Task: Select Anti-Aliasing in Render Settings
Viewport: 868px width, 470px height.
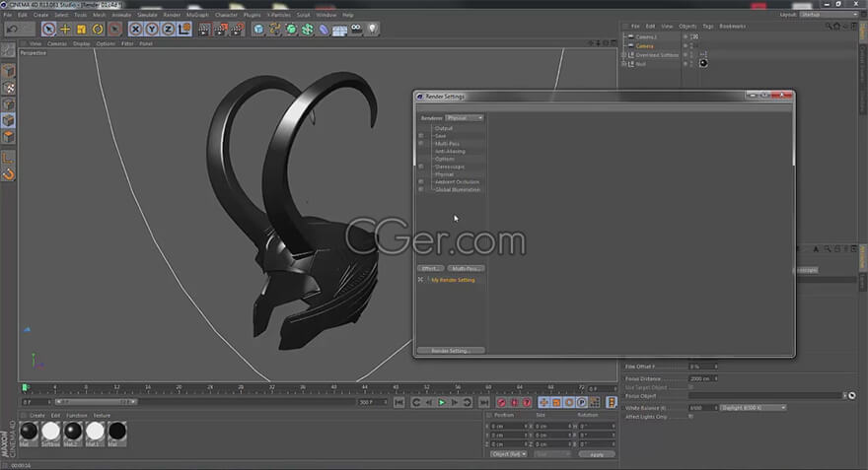Action: click(x=450, y=152)
